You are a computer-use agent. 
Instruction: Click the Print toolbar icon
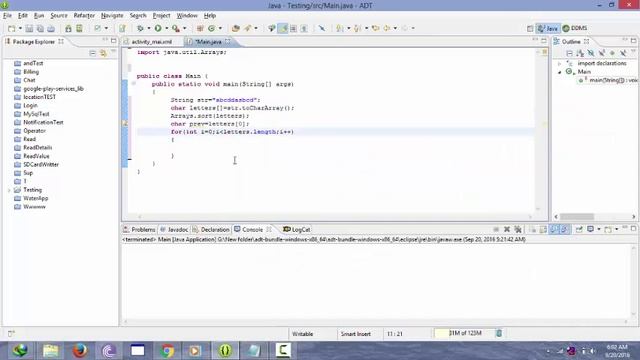point(51,28)
